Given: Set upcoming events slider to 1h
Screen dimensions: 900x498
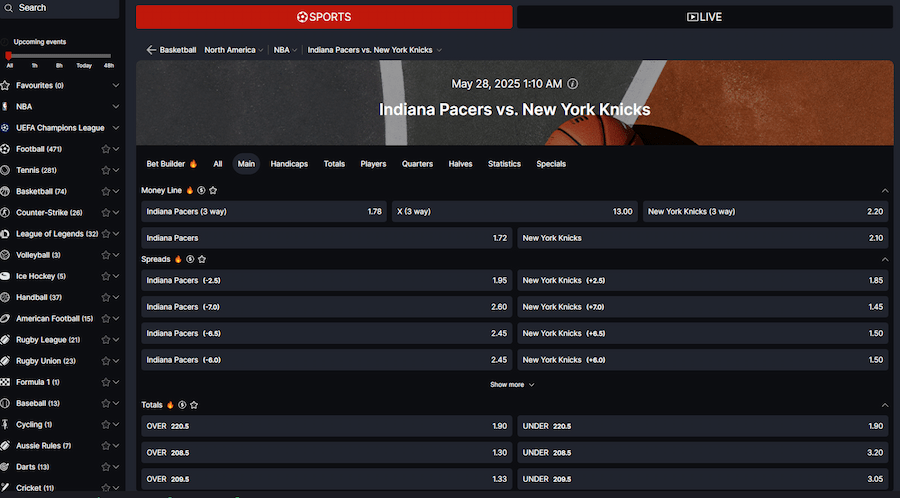Looking at the screenshot, I should pyautogui.click(x=34, y=65).
